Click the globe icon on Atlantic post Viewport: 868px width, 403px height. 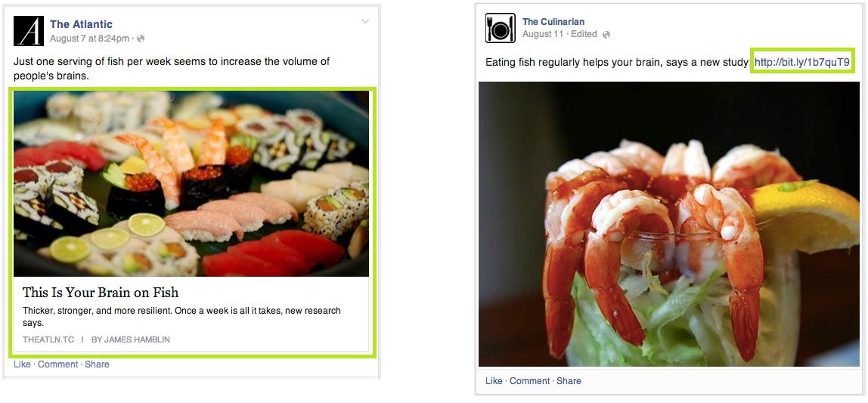(141, 39)
